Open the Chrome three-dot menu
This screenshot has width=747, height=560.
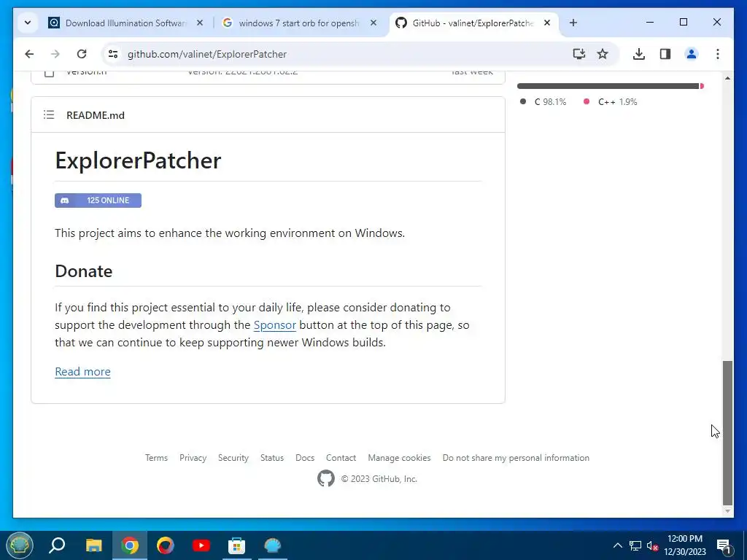point(718,54)
